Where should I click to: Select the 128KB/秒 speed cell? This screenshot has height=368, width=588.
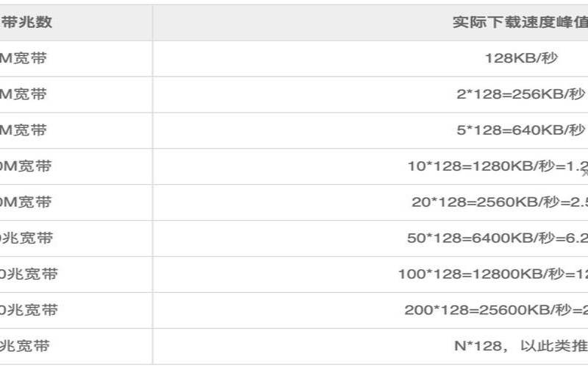click(521, 58)
